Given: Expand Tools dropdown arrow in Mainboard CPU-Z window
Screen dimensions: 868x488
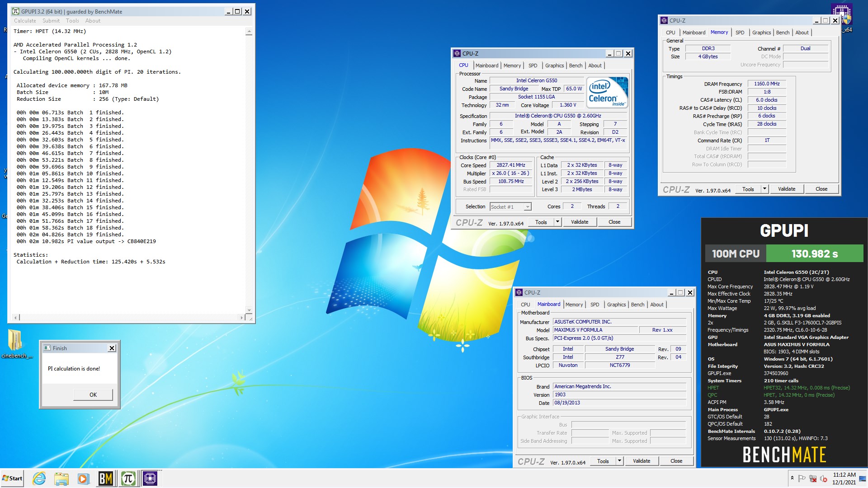Looking at the screenshot, I should tap(619, 461).
